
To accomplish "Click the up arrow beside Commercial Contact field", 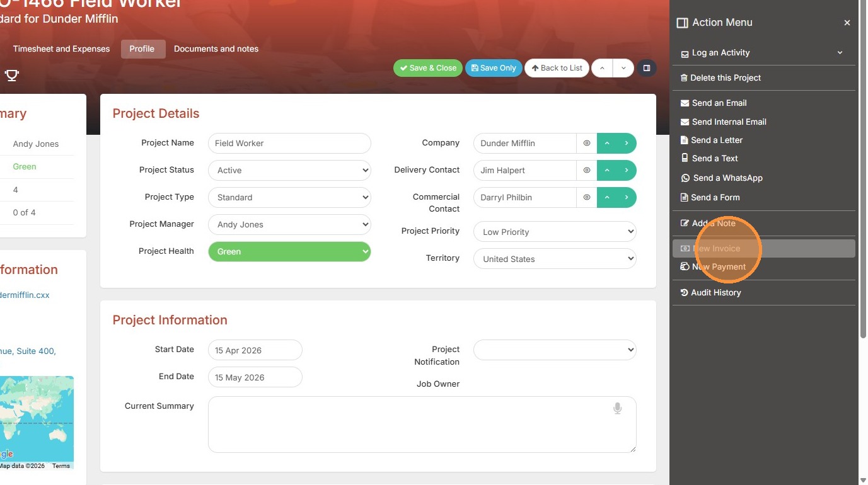I will coord(607,197).
